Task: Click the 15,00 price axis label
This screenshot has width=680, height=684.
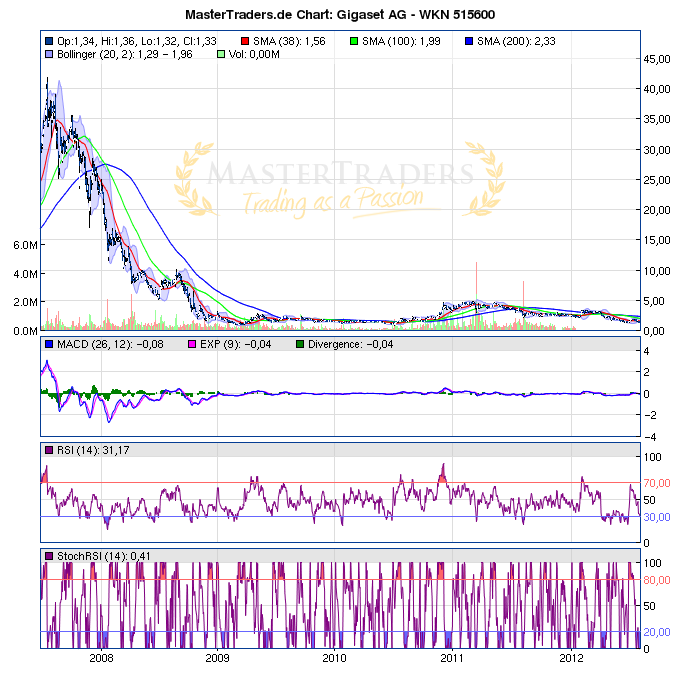Action: [657, 240]
